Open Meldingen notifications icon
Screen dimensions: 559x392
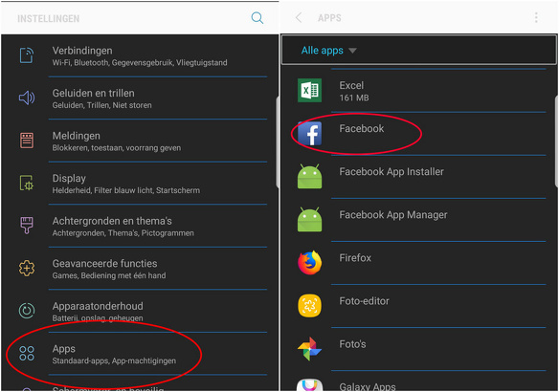tap(27, 141)
